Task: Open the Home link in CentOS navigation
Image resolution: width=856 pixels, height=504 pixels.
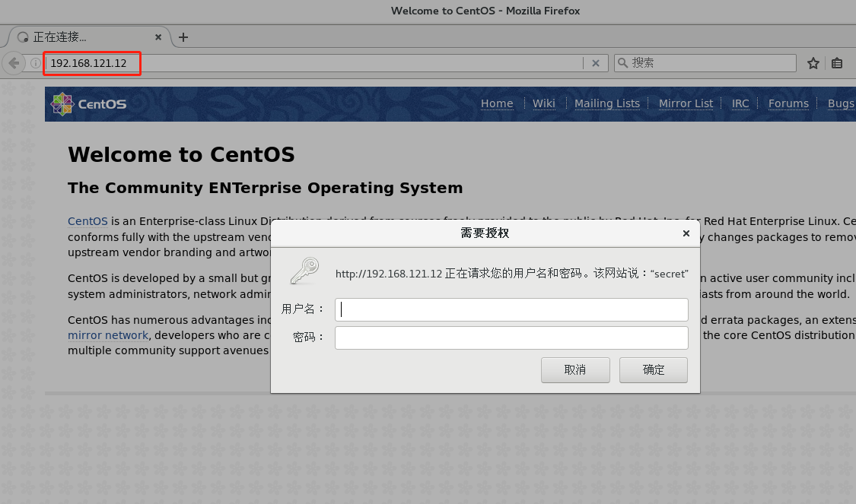Action: click(497, 103)
